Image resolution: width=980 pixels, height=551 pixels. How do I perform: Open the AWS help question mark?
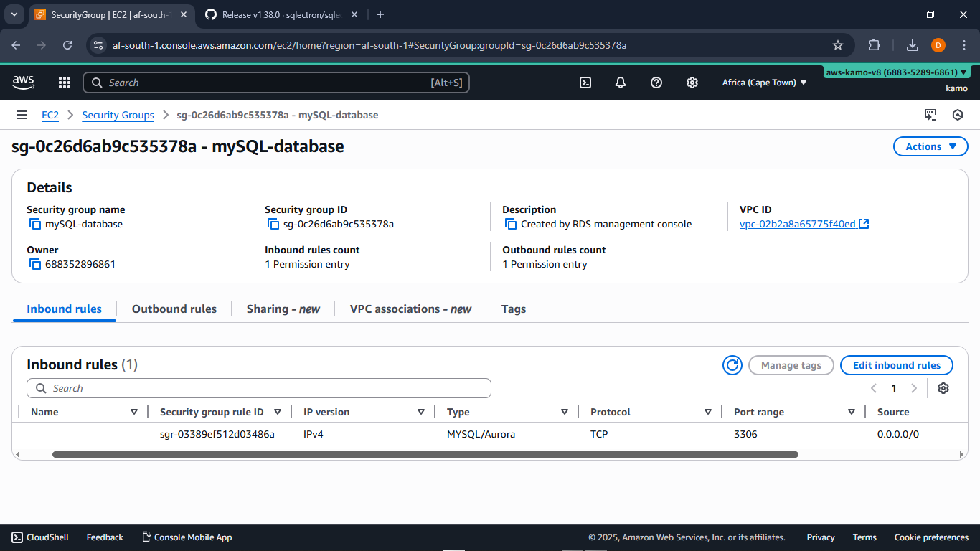656,83
